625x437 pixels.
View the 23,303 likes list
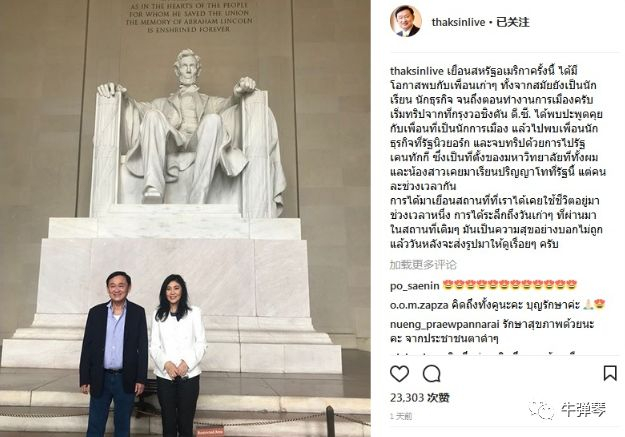(x=420, y=398)
